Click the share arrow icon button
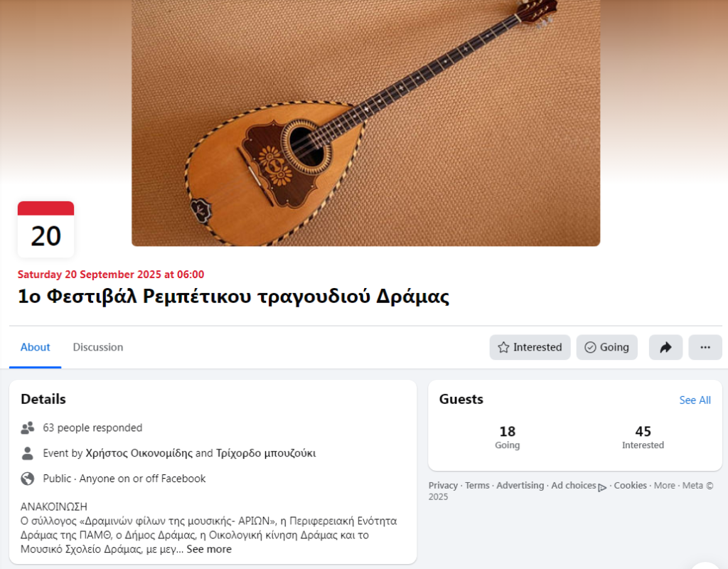The width and height of the screenshot is (728, 569). point(665,347)
